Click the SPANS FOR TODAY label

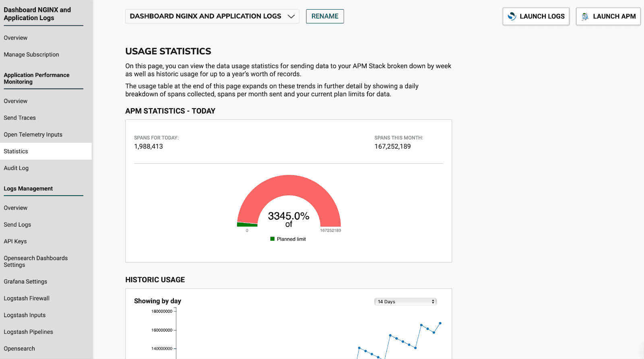pos(156,138)
